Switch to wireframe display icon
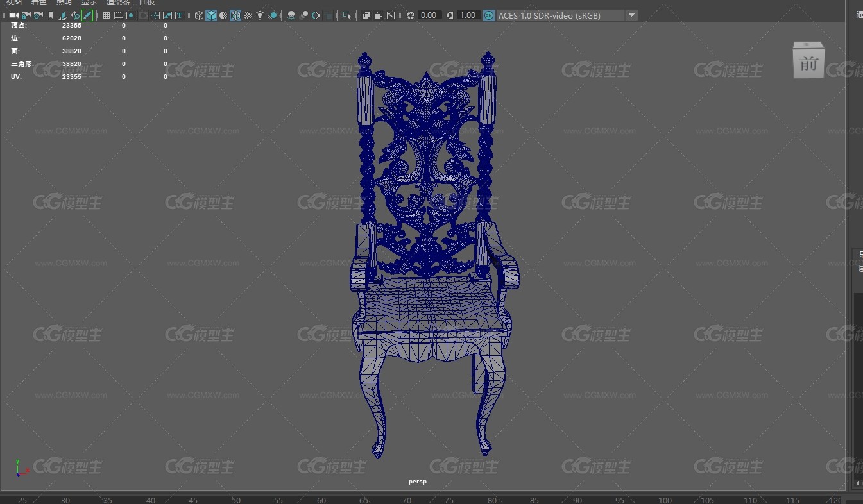This screenshot has height=504, width=863. (199, 15)
